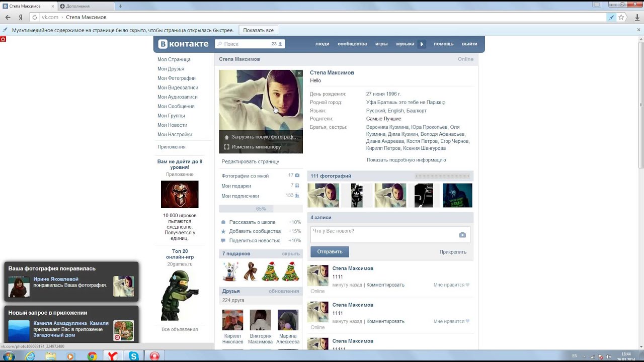Open the music player play button in header
The image size is (644, 362).
[x=422, y=44]
